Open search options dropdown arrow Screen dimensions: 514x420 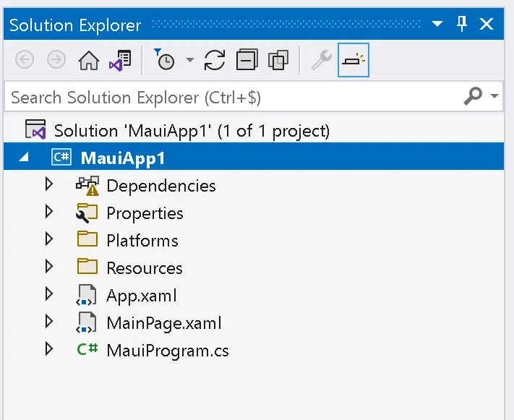pos(494,96)
